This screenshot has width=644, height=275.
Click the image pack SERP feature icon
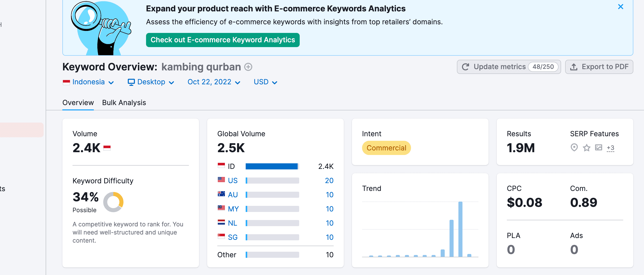click(598, 147)
